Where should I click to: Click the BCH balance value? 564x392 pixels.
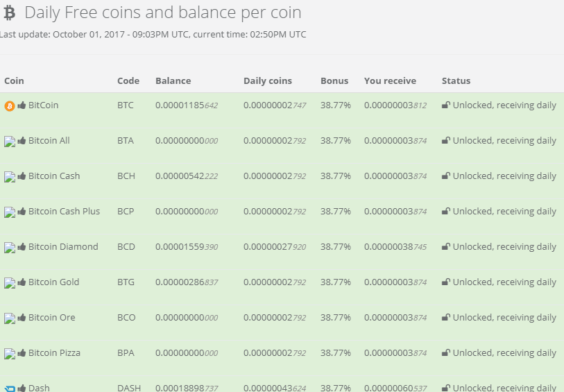[187, 176]
